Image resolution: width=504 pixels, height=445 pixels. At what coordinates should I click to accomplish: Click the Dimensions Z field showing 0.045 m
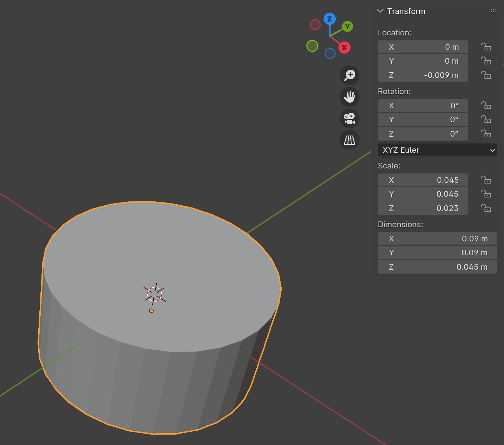click(x=437, y=267)
